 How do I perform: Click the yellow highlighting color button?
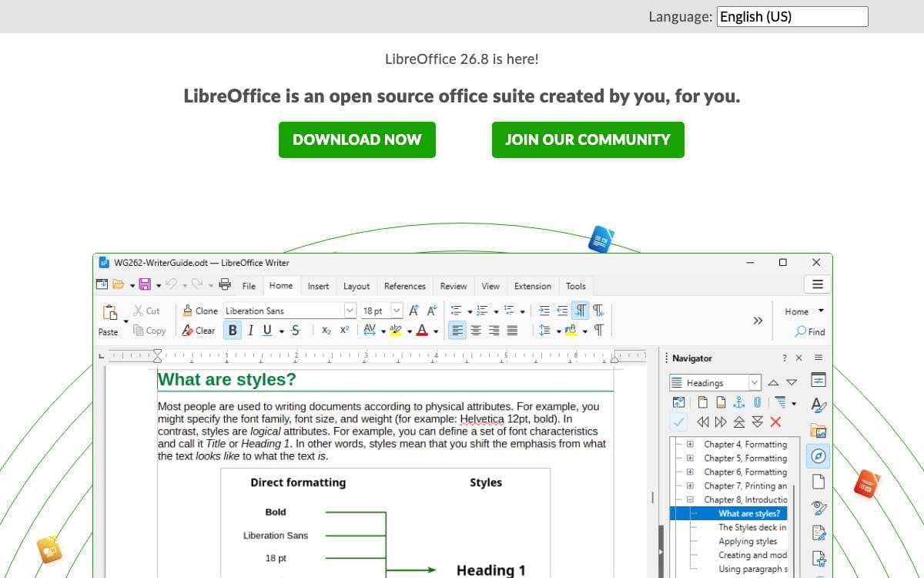point(397,331)
